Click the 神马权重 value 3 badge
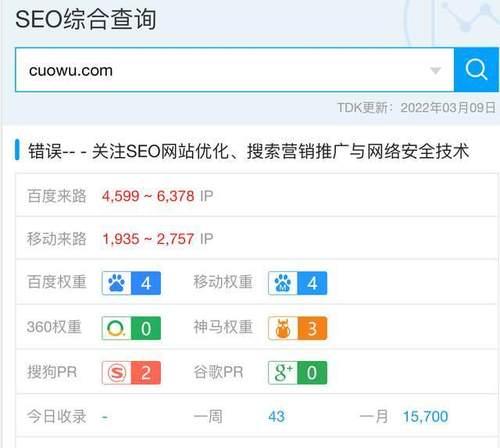The height and width of the screenshot is (448, 500). (x=312, y=328)
